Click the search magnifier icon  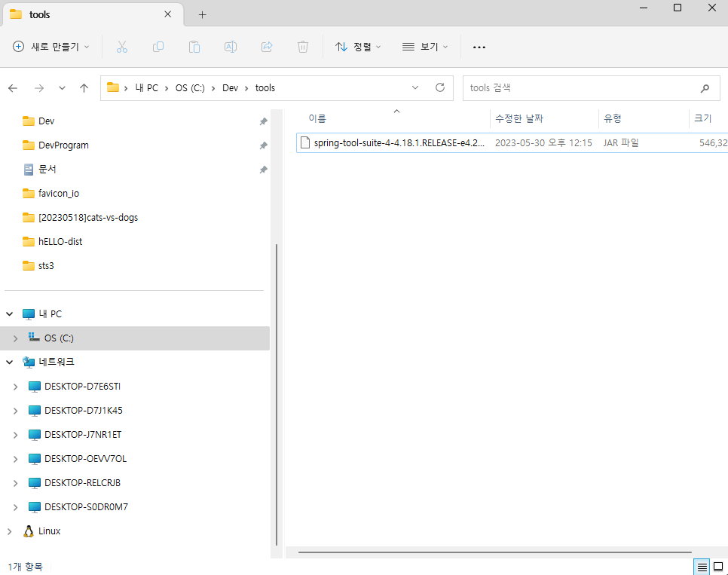705,88
